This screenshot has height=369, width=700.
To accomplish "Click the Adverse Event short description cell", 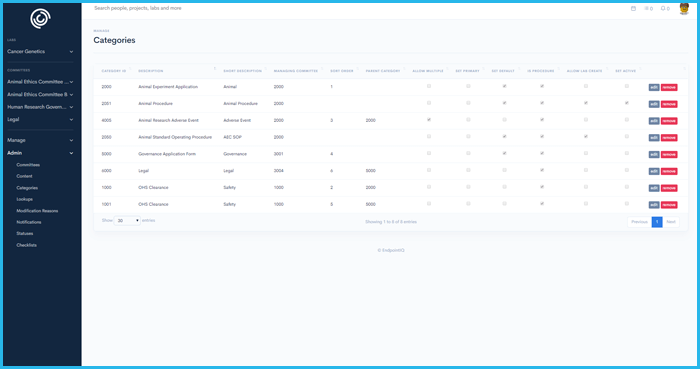I will pyautogui.click(x=237, y=120).
